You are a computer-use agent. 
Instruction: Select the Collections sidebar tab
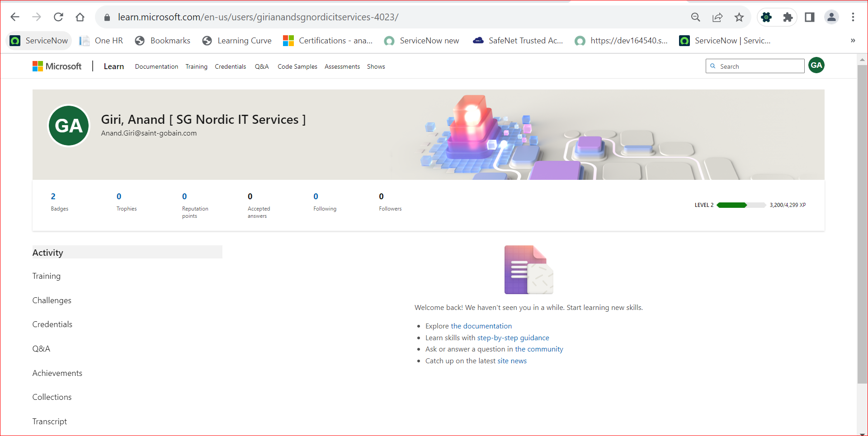point(52,397)
